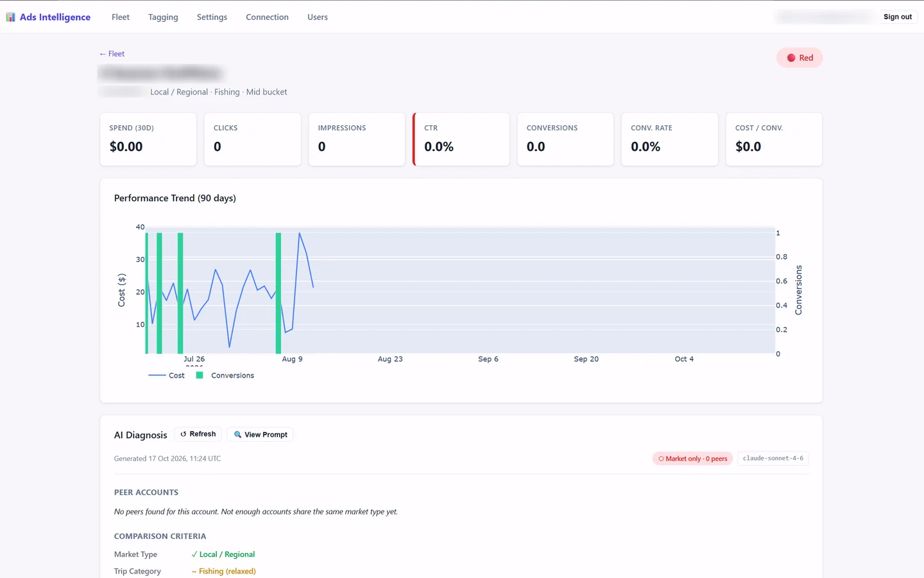924x578 pixels.
Task: Click the Sep 6 axis label
Action: (488, 359)
